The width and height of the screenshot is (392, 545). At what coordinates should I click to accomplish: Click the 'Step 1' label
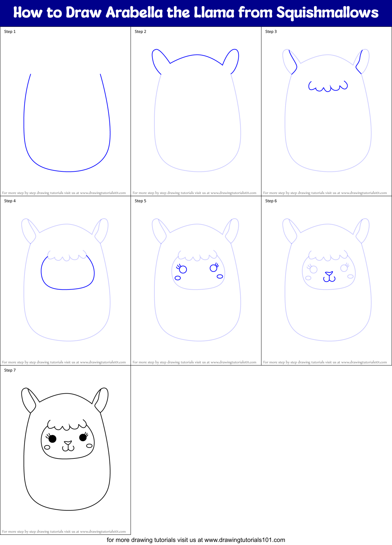(10, 32)
